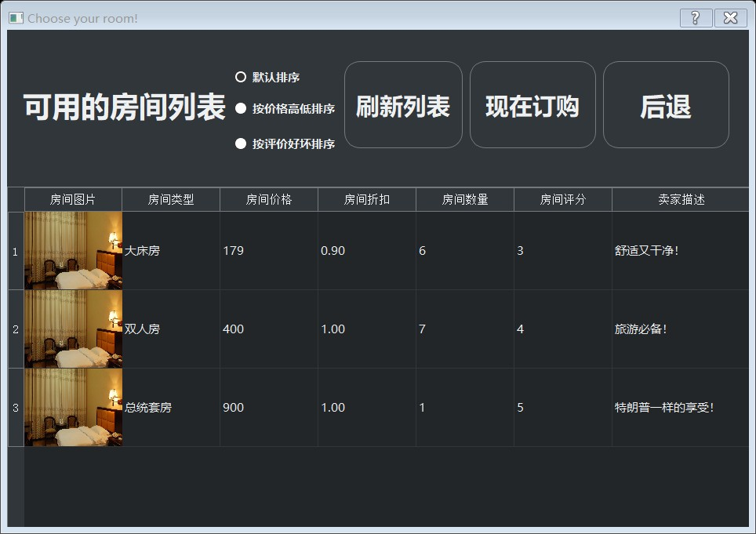The height and width of the screenshot is (534, 756).
Task: Click quantity 1 in 总统套房 row
Action: [x=465, y=408]
